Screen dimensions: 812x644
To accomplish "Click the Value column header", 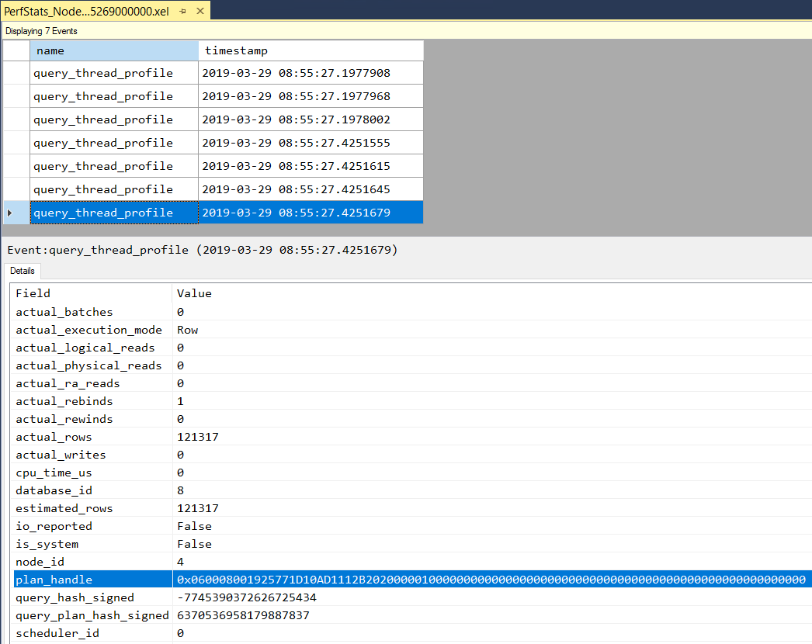I will pos(194,293).
